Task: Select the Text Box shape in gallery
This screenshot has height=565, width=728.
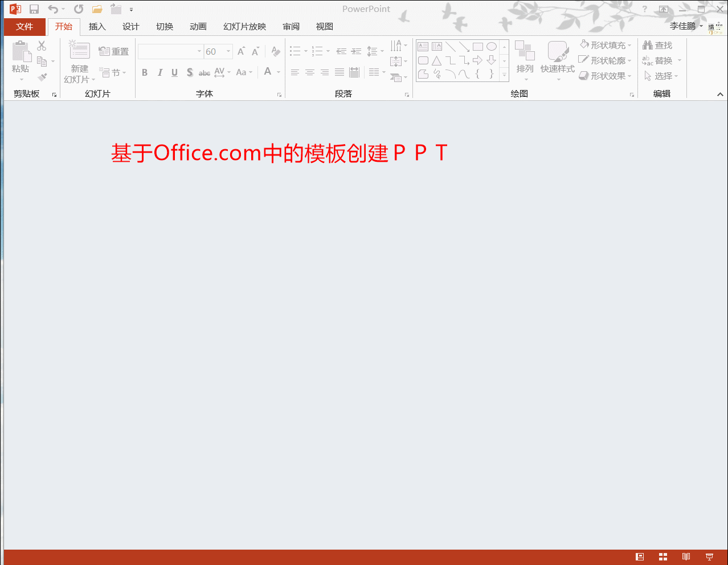Action: pos(423,47)
